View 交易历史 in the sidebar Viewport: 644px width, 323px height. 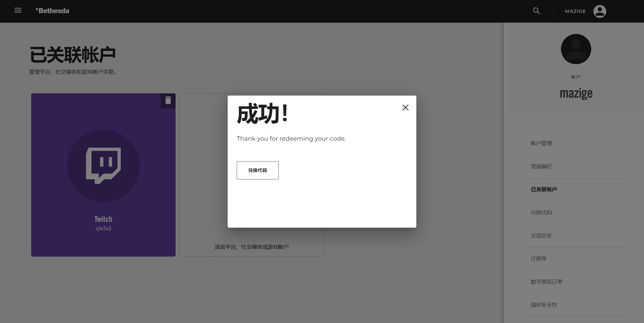[541, 236]
